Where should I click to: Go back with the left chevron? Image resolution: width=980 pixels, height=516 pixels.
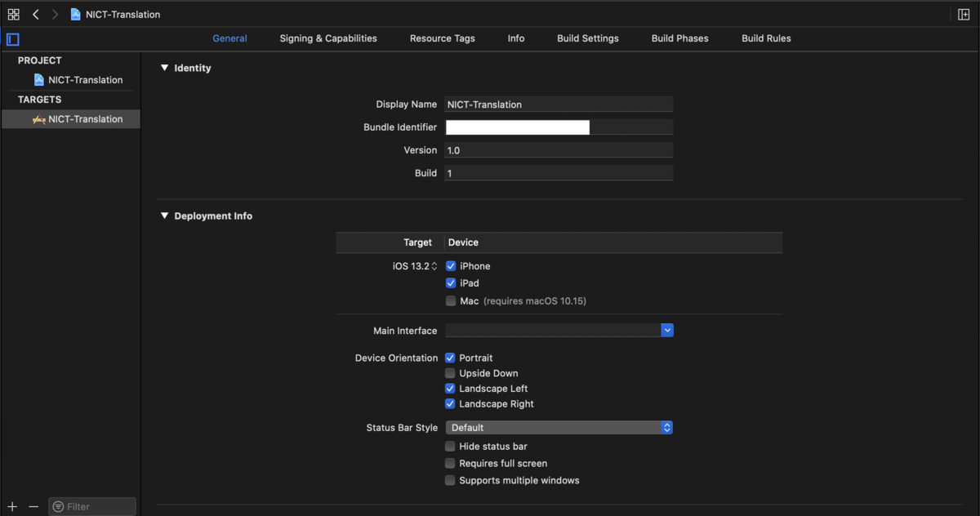tap(36, 15)
